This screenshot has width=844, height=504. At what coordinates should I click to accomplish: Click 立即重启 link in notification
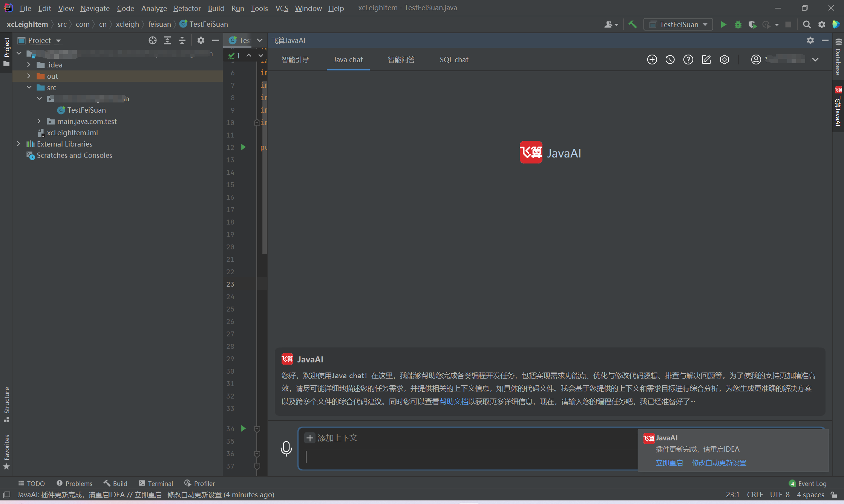pos(669,463)
